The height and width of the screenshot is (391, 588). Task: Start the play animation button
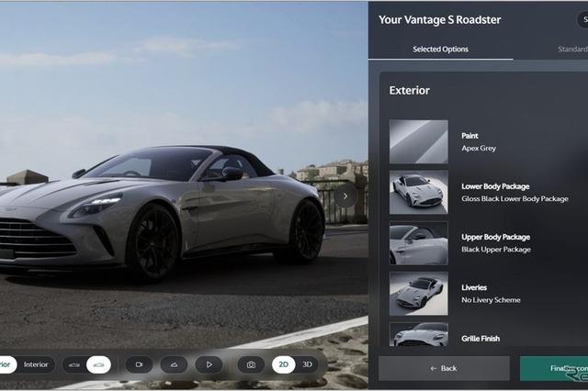tap(209, 364)
